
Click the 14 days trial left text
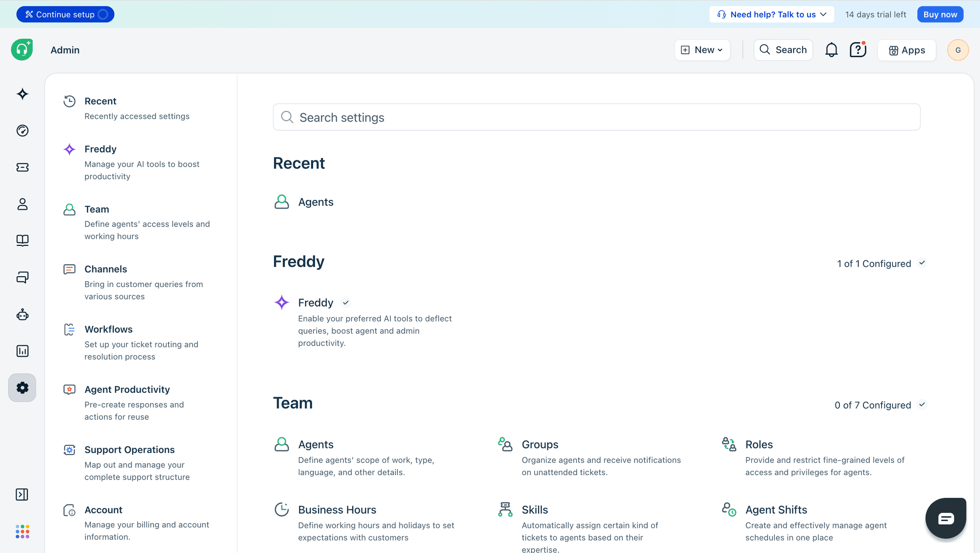876,14
